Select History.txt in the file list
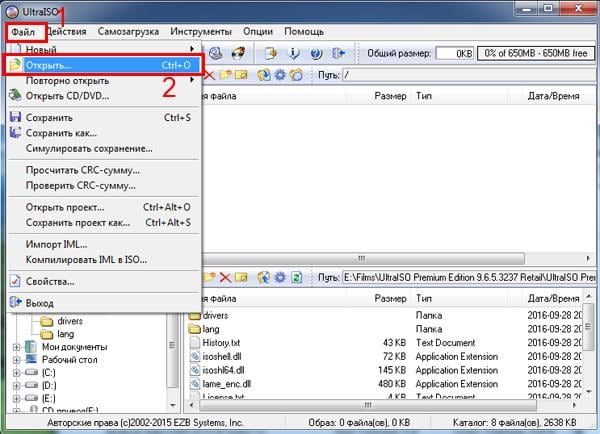This screenshot has height=434, width=600. [x=222, y=342]
